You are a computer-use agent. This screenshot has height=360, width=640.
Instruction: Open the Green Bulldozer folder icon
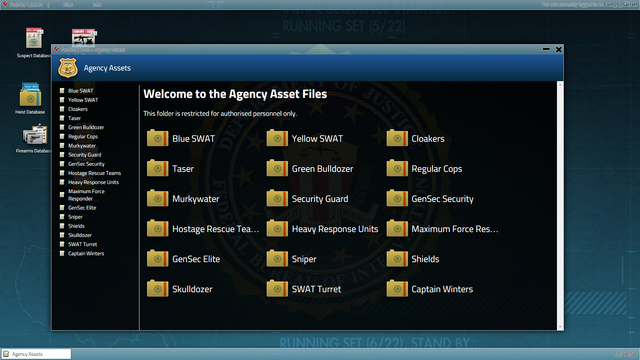click(x=277, y=168)
